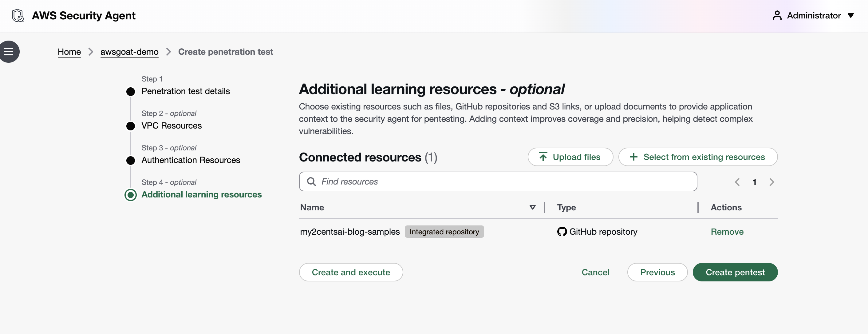The height and width of the screenshot is (334, 868).
Task: Open the hamburger navigation menu
Action: 9,51
